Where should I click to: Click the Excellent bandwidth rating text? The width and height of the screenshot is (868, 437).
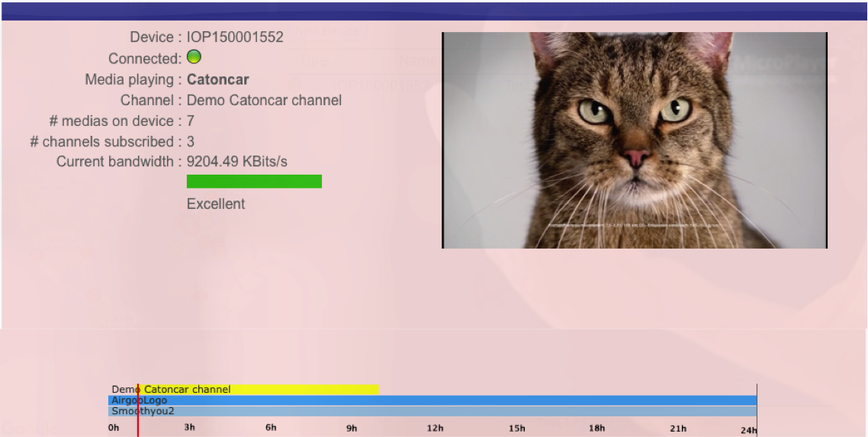(x=216, y=204)
